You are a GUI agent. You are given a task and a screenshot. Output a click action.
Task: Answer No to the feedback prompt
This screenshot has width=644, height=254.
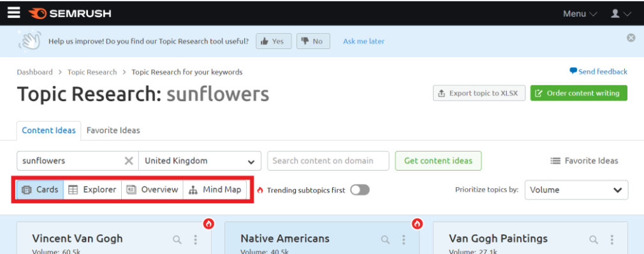pyautogui.click(x=313, y=41)
